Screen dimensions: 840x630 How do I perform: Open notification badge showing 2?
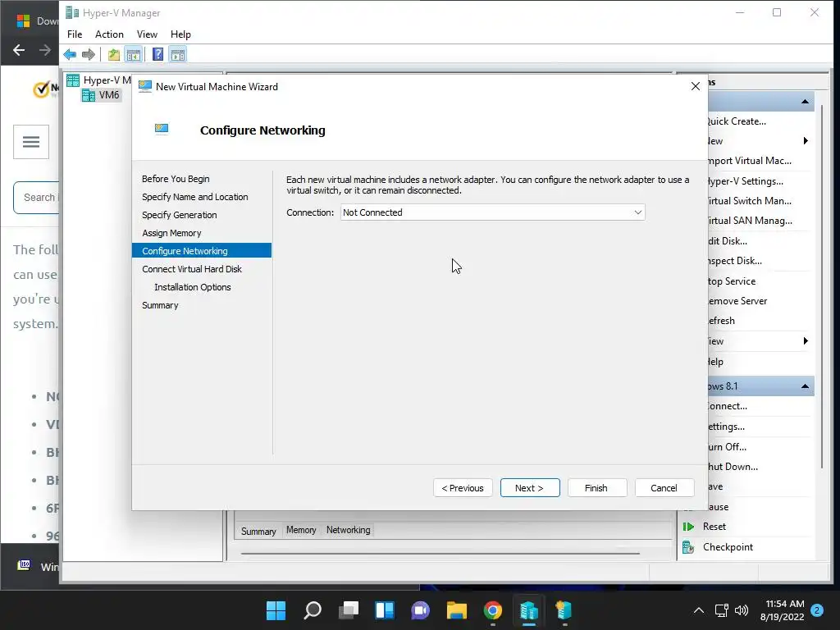[x=817, y=610]
